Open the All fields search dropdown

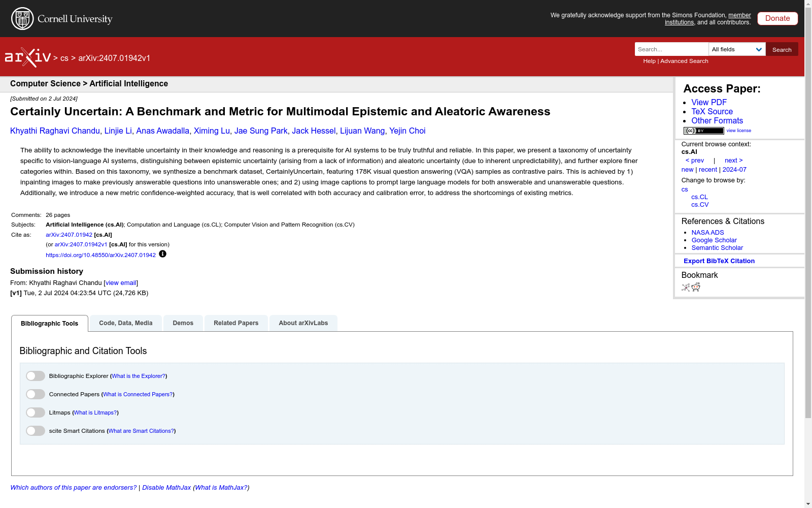click(737, 49)
